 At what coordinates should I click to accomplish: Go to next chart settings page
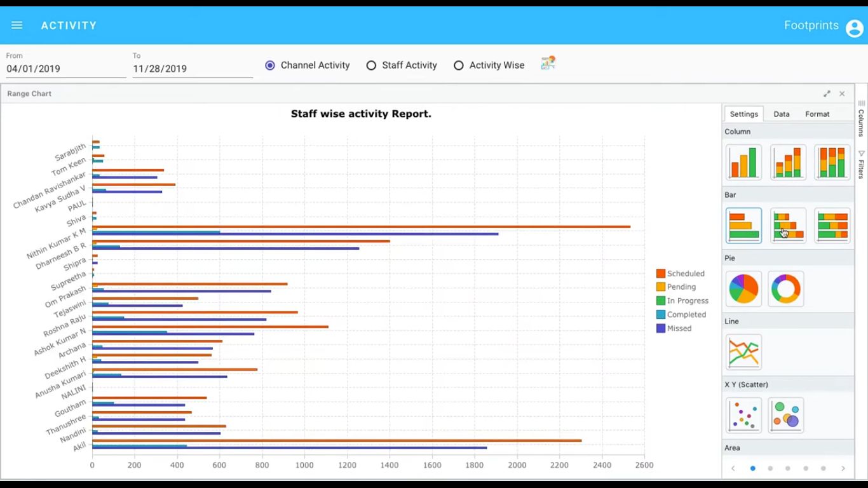click(x=843, y=468)
